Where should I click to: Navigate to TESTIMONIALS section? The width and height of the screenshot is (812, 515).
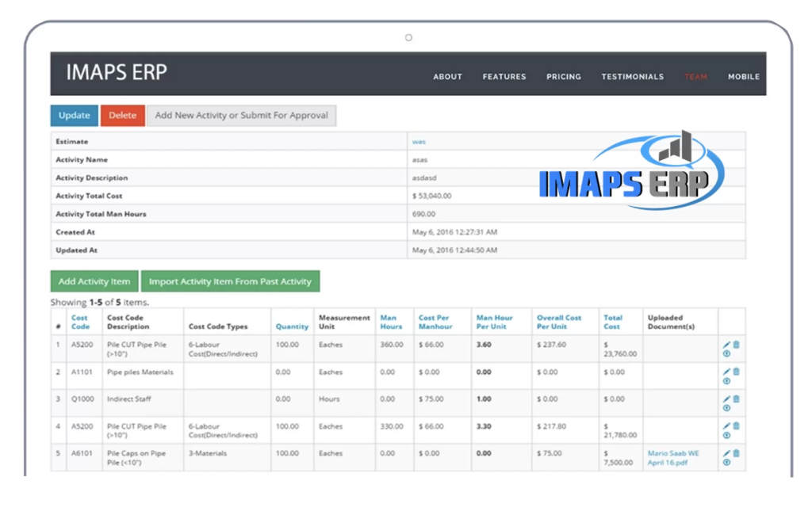633,76
